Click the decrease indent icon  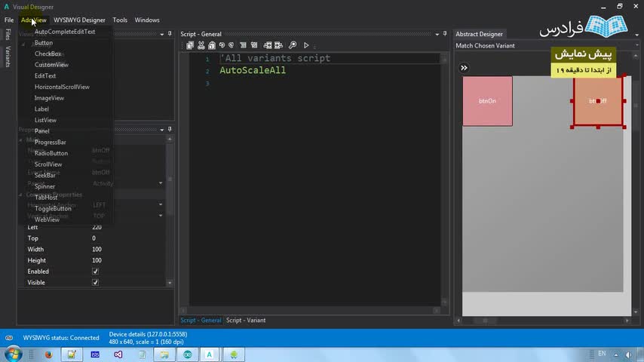coord(268,45)
